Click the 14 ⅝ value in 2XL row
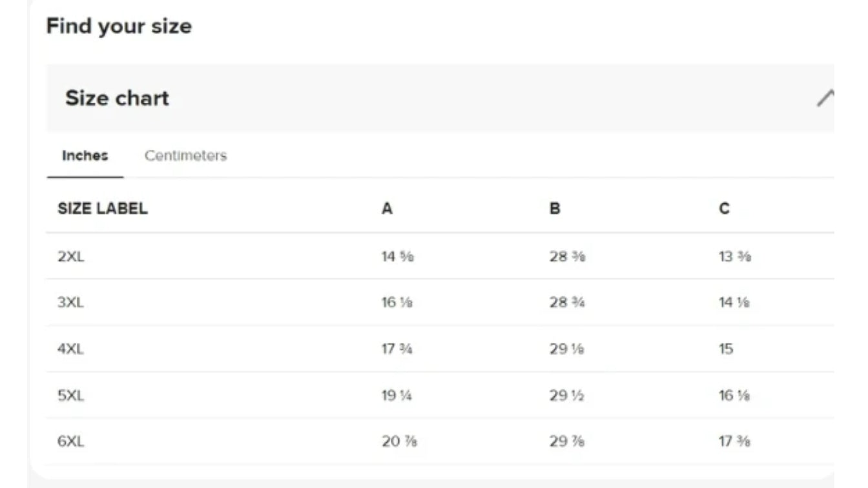The height and width of the screenshot is (488, 868). coord(397,256)
